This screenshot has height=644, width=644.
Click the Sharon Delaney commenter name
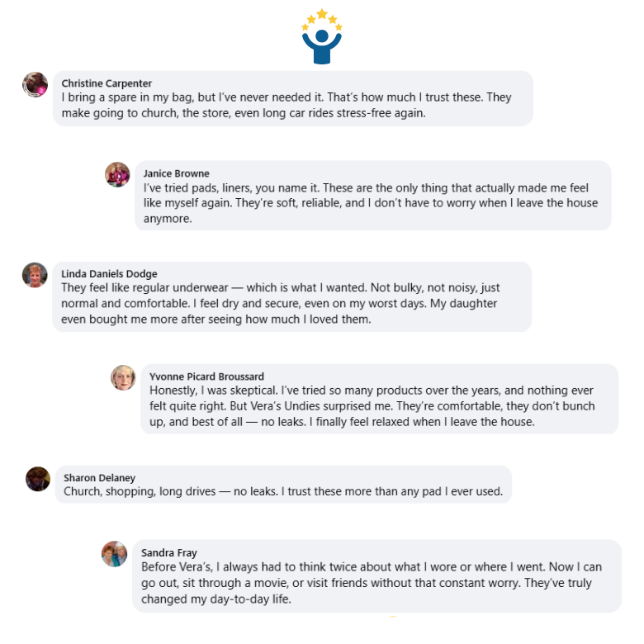[99, 478]
